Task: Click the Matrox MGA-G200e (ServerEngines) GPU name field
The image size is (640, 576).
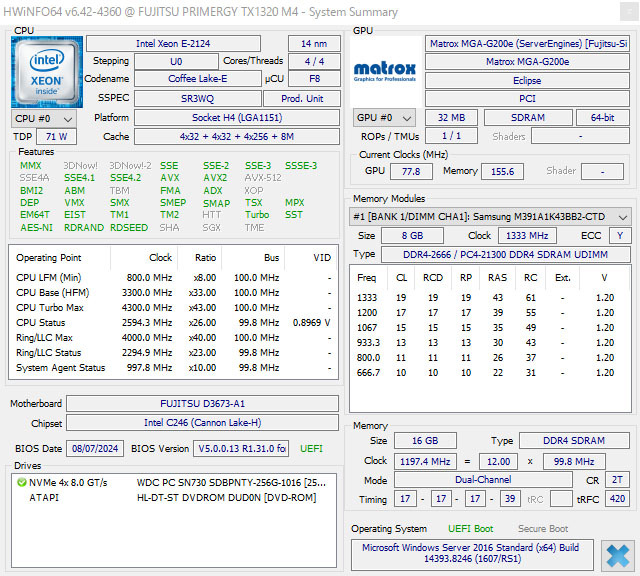Action: (527, 44)
